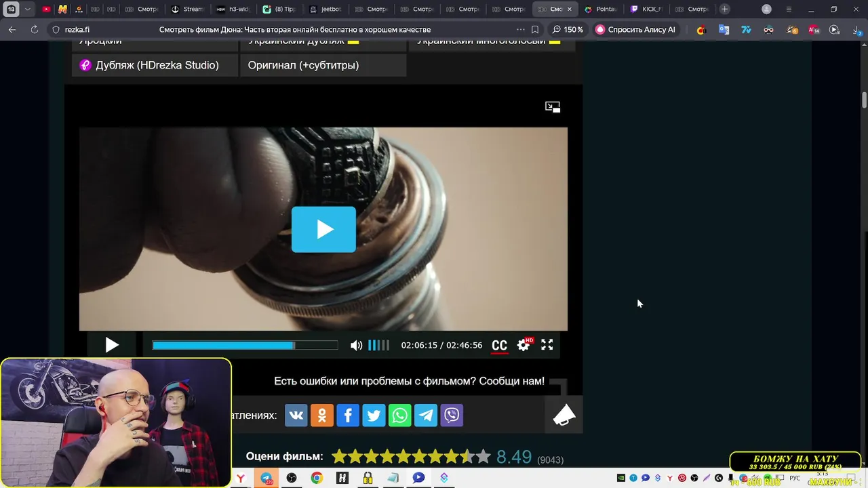This screenshot has height=488, width=868.
Task: Open the browser hamburger menu
Action: pos(789,9)
